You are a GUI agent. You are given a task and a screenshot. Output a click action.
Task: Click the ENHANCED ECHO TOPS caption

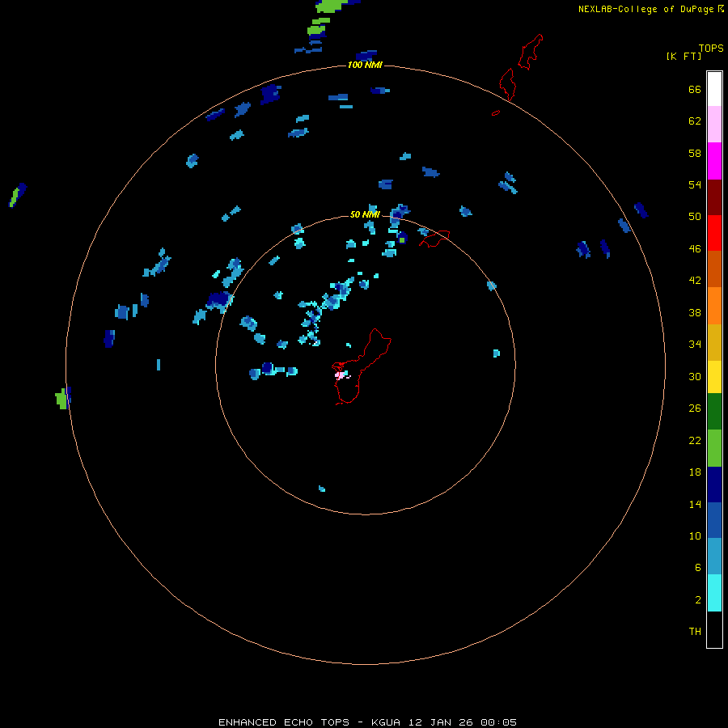[x=284, y=722]
